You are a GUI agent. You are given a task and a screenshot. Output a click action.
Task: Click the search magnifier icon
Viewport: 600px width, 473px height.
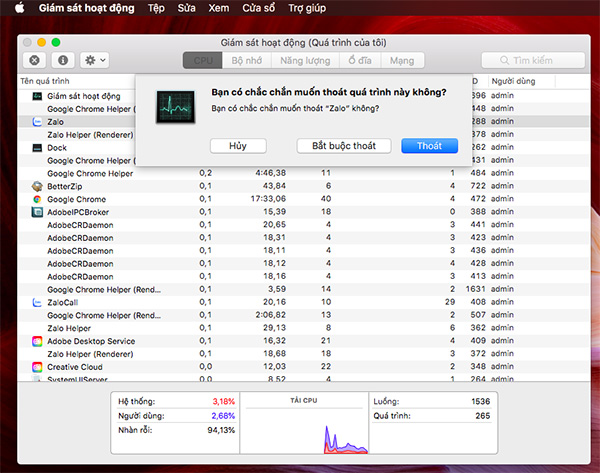click(505, 60)
